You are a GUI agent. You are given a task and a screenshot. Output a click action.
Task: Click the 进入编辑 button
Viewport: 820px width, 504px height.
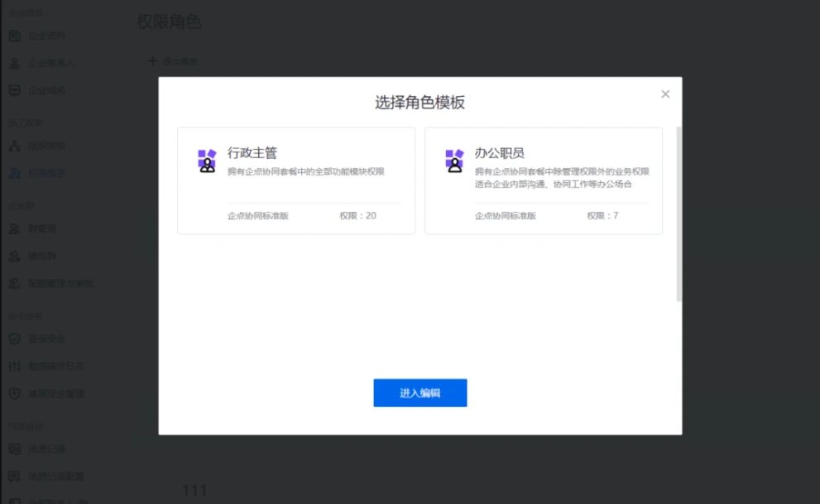(x=420, y=392)
